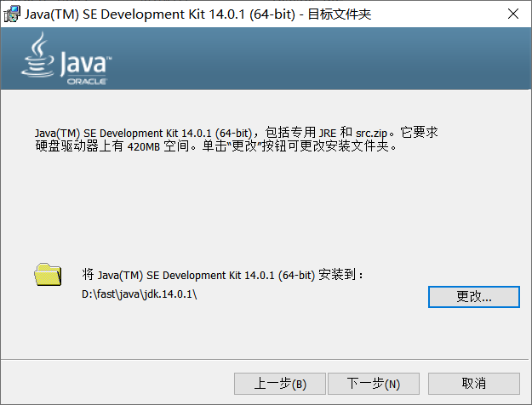Click the yellow folder icon
Screen dimensions: 532x405
(48, 274)
